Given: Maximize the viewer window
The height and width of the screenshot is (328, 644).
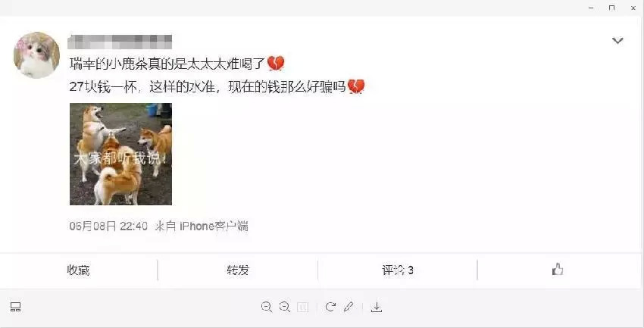Looking at the screenshot, I should [612, 8].
